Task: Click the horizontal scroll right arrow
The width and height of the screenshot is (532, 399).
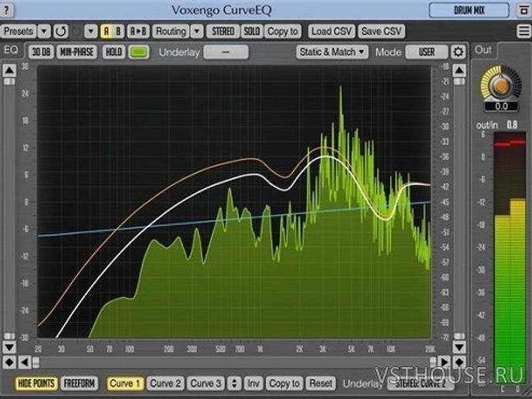Action: point(444,362)
